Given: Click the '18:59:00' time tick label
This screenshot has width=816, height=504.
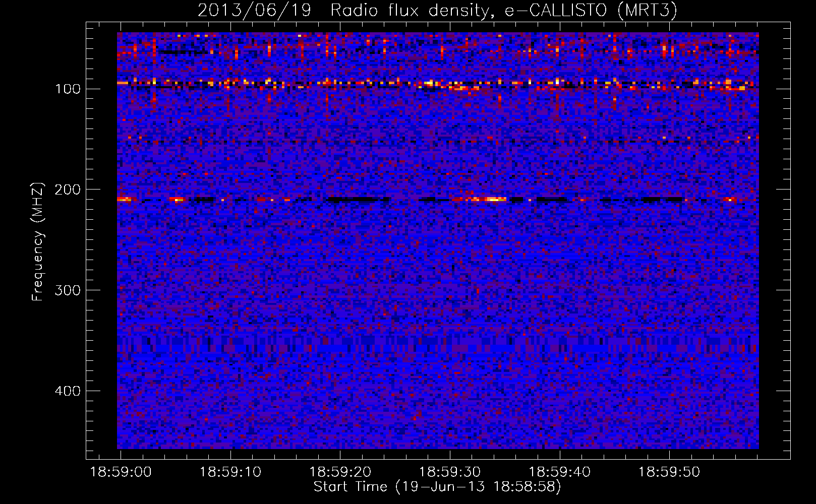Looking at the screenshot, I should (x=121, y=472).
